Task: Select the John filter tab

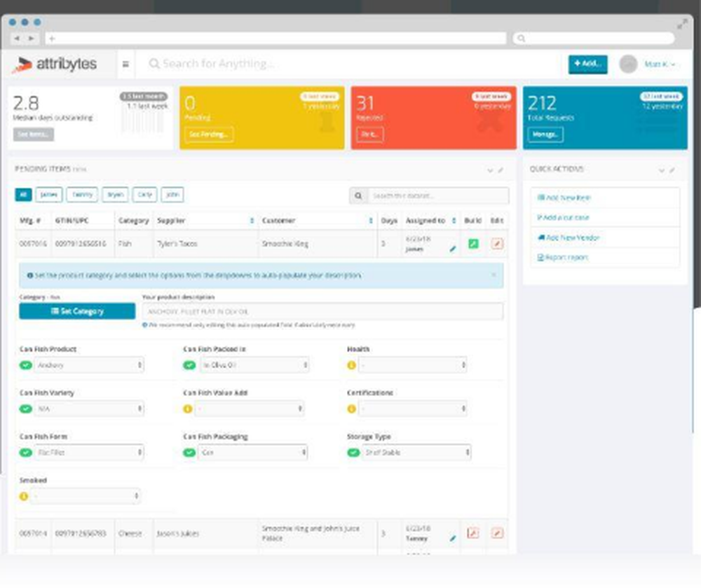Action: 172,195
